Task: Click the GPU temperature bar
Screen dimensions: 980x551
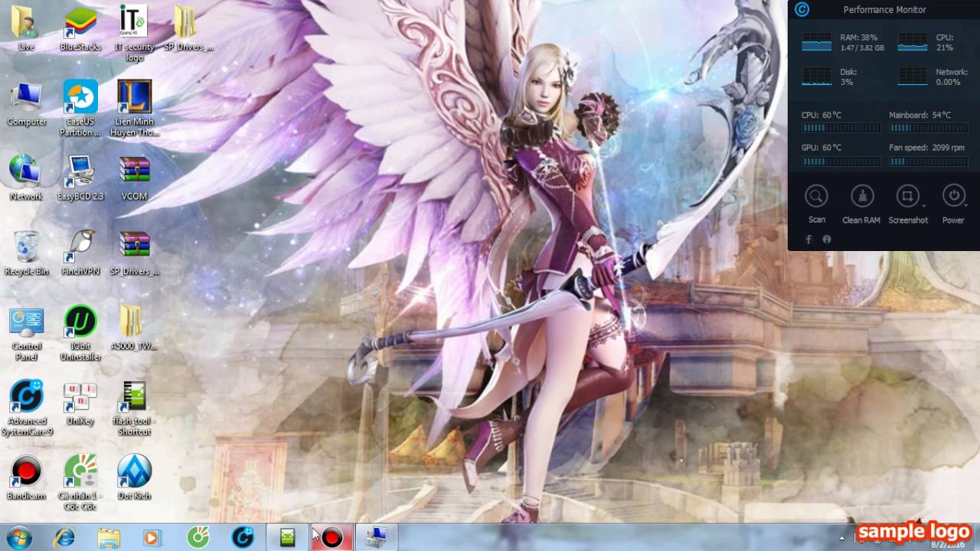Action: (841, 161)
